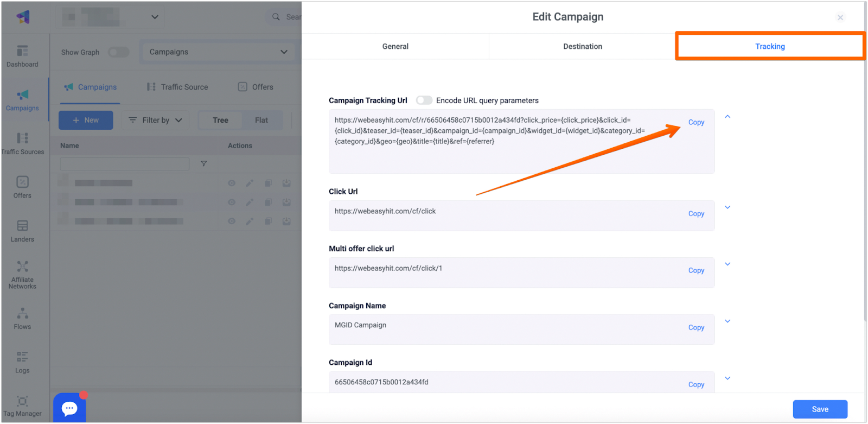The width and height of the screenshot is (868, 424).
Task: Go to Landers in the sidebar
Action: pyautogui.click(x=22, y=231)
